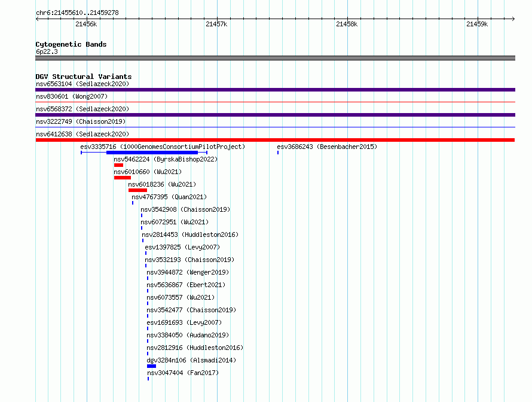Click the 21458k ruler label
The height and width of the screenshot is (402, 532).
coord(347,24)
